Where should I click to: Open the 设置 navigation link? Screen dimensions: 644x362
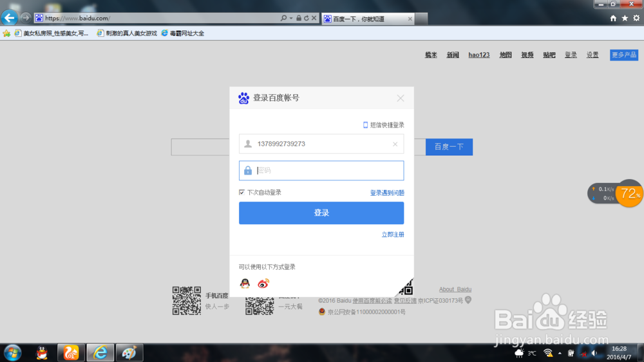(592, 55)
